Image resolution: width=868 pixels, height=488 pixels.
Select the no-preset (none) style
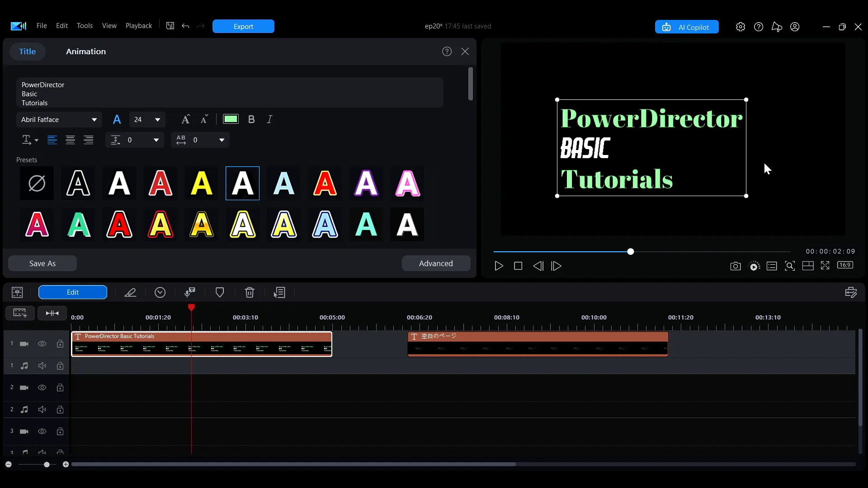tap(37, 183)
